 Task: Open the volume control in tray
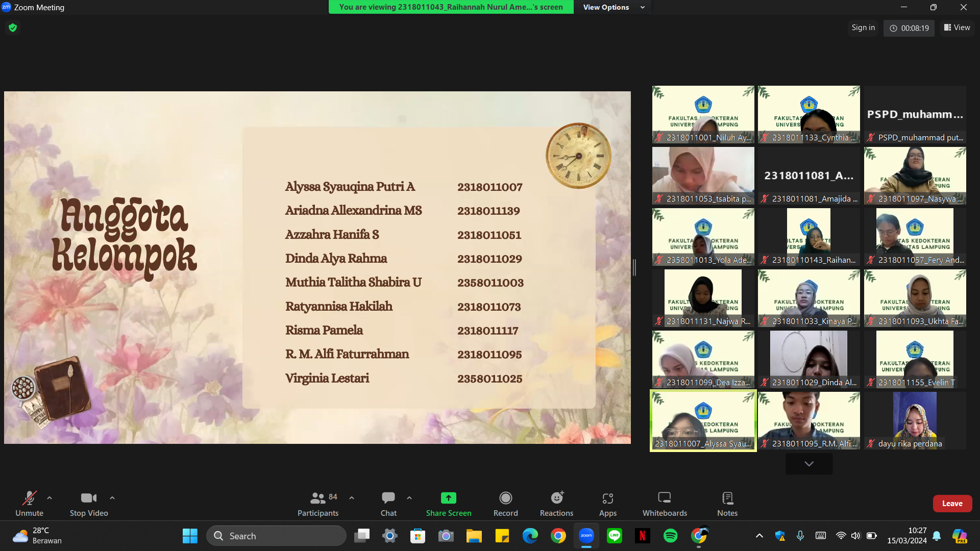click(x=856, y=536)
